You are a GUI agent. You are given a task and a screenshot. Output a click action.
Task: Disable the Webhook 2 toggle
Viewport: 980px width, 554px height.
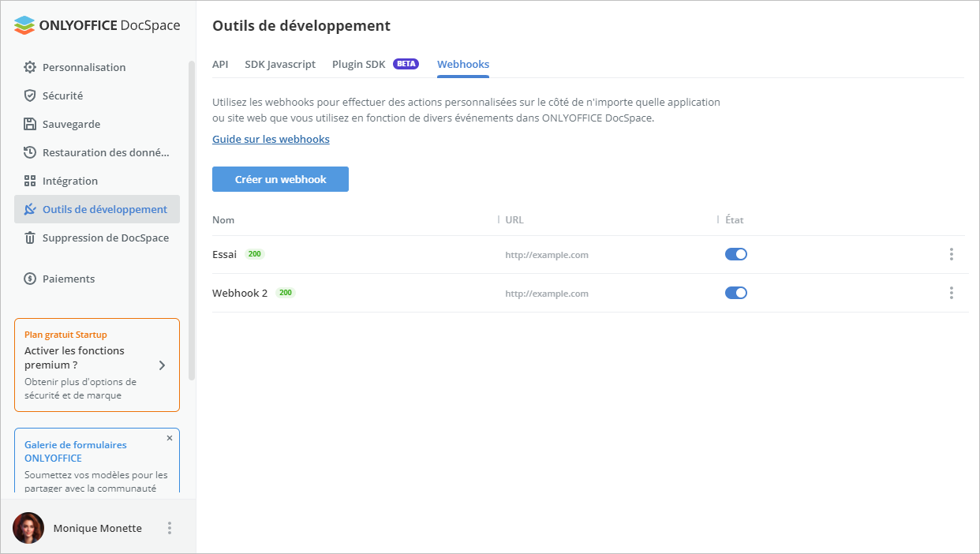(x=736, y=293)
